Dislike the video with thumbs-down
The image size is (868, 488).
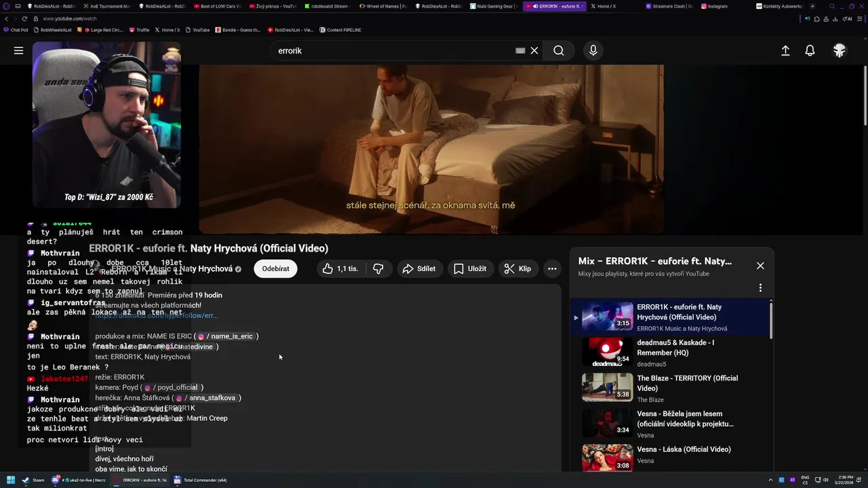[378, 269]
